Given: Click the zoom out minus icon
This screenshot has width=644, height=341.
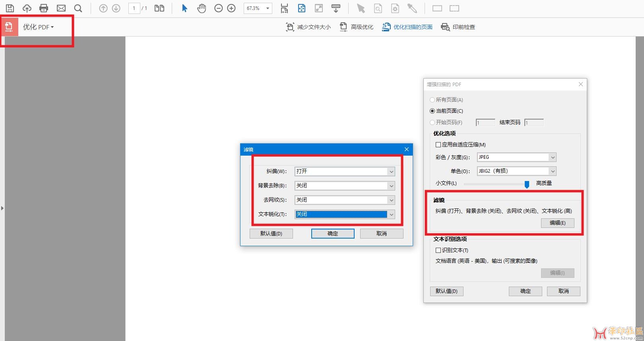Looking at the screenshot, I should tap(218, 8).
